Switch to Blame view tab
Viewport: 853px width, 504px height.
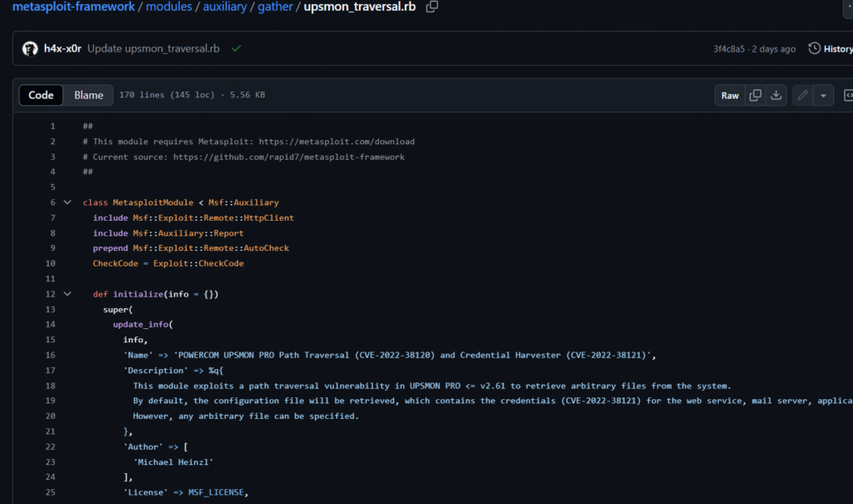click(88, 95)
